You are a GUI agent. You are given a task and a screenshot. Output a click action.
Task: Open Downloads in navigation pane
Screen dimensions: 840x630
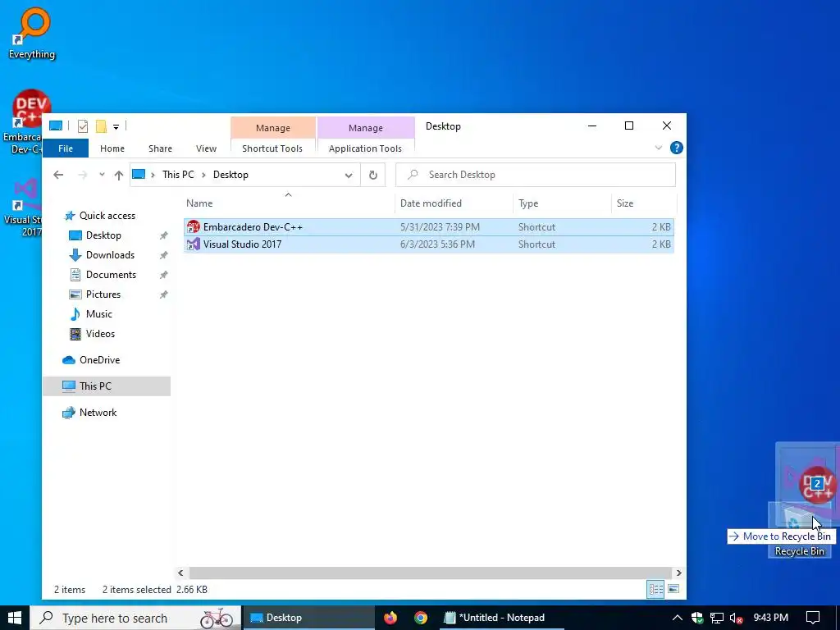pos(110,255)
